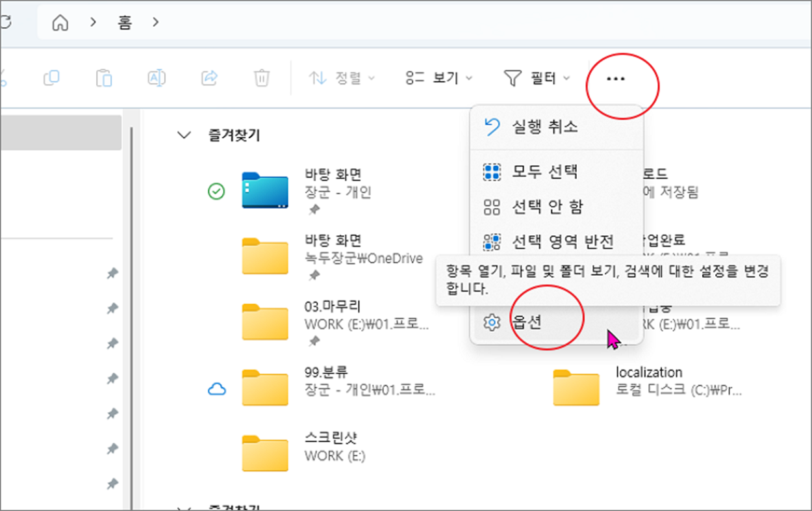This screenshot has height=511, width=812.
Task: Click the copy icon in toolbar
Action: click(x=51, y=79)
